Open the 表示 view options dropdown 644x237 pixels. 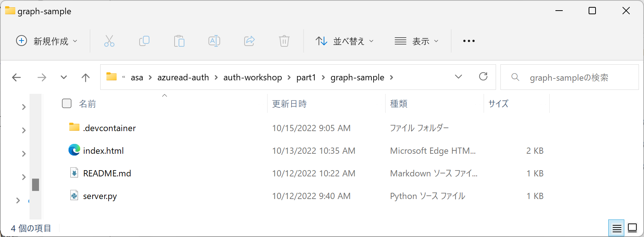[x=417, y=41]
